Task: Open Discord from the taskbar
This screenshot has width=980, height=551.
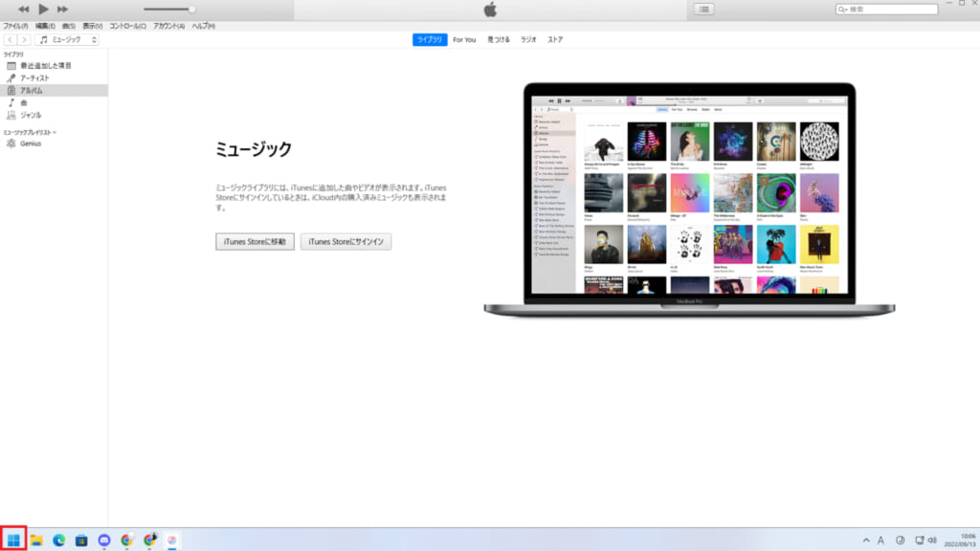Action: pos(103,540)
